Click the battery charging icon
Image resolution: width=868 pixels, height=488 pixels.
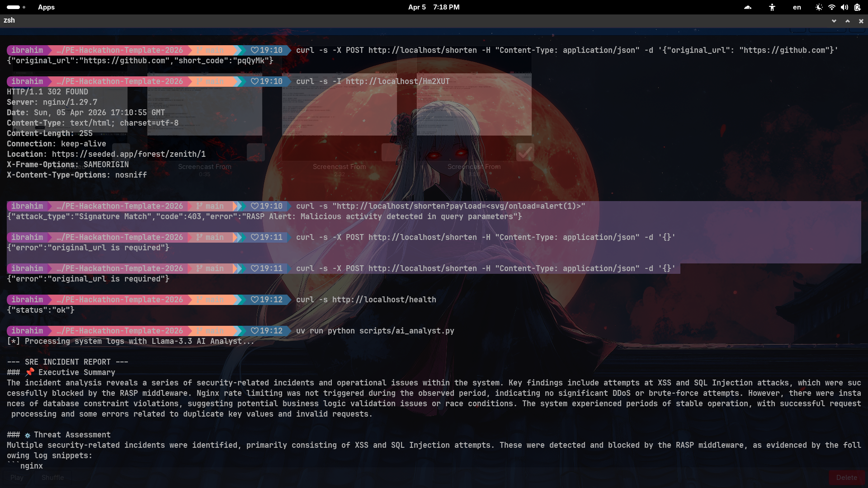pos(858,7)
